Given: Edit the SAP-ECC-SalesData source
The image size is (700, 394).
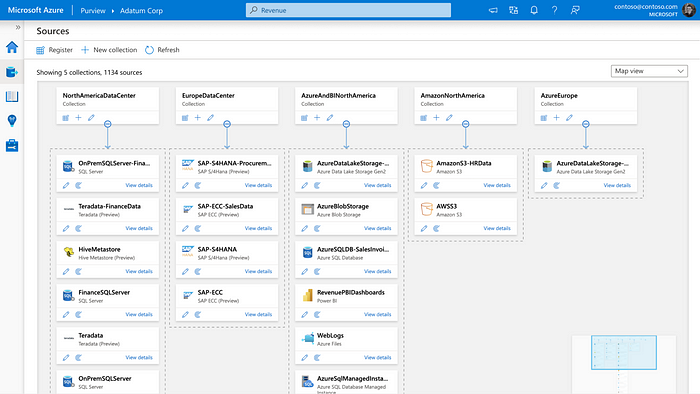Looking at the screenshot, I should [x=185, y=228].
